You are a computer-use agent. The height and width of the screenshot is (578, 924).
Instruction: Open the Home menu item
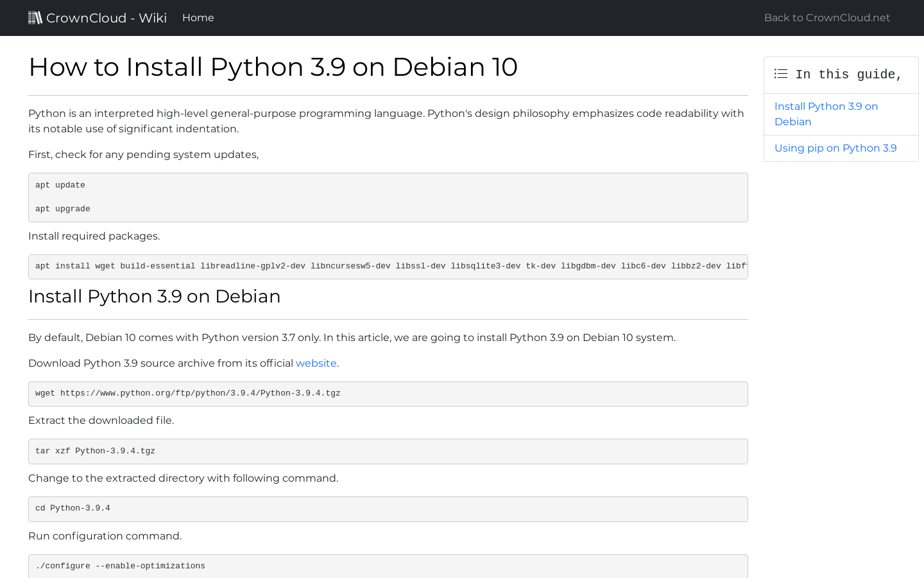point(198,17)
